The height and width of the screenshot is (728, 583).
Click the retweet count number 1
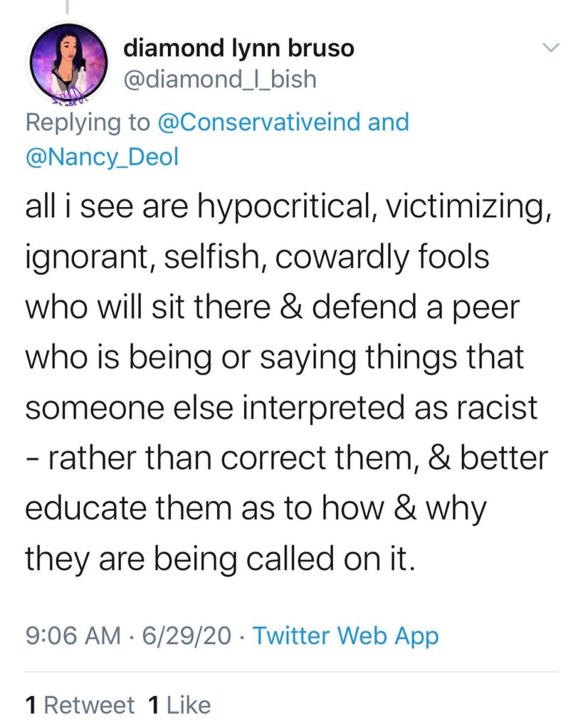coord(31,705)
